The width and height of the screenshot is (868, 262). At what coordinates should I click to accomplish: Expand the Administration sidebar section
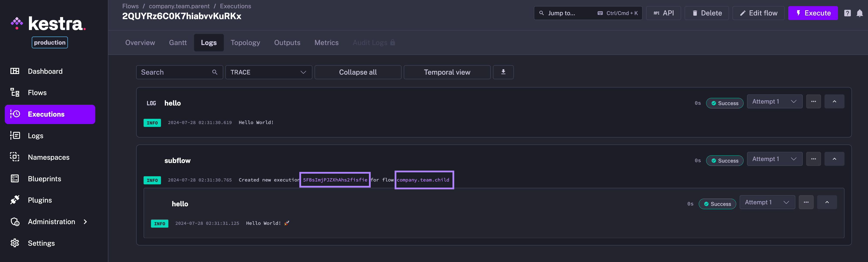(x=51, y=222)
